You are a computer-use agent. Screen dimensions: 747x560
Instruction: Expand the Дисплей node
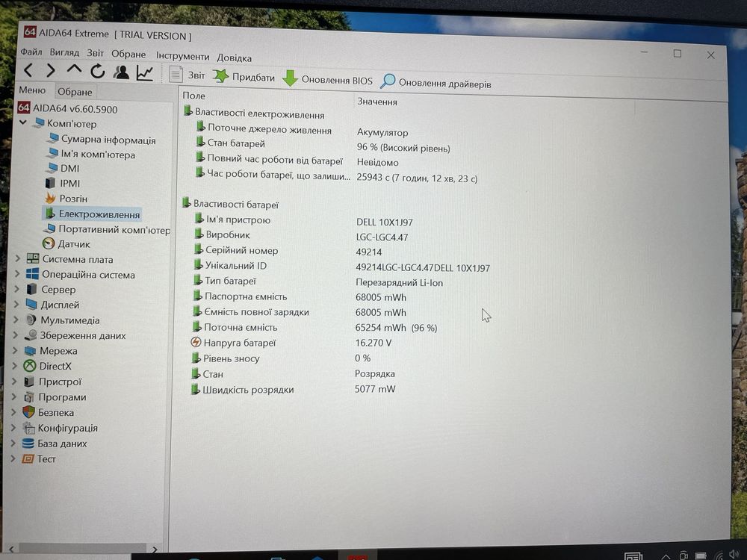click(x=16, y=305)
